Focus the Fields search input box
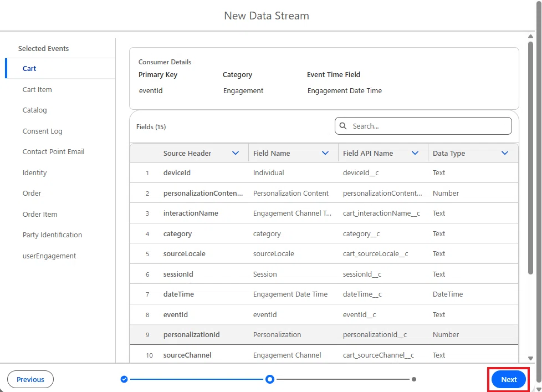542x392 pixels. point(423,126)
